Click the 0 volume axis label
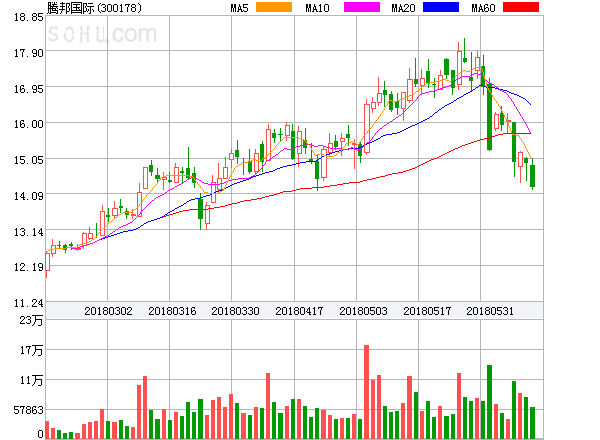 [41, 434]
